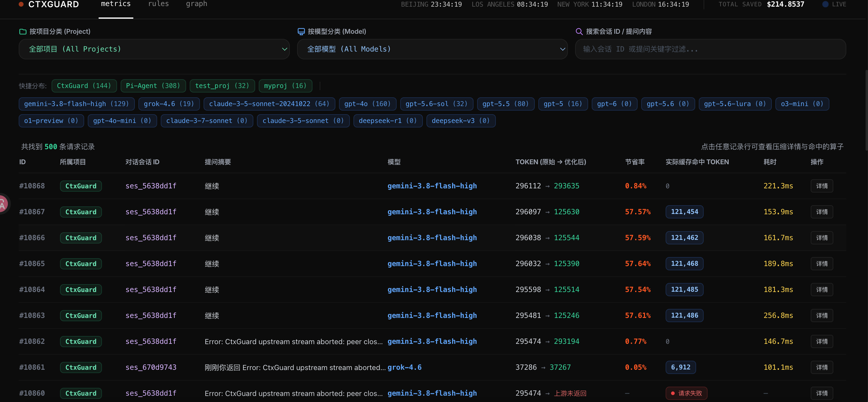Expand row #10868 to view compression details
The height and width of the screenshot is (402, 868).
pyautogui.click(x=432, y=186)
